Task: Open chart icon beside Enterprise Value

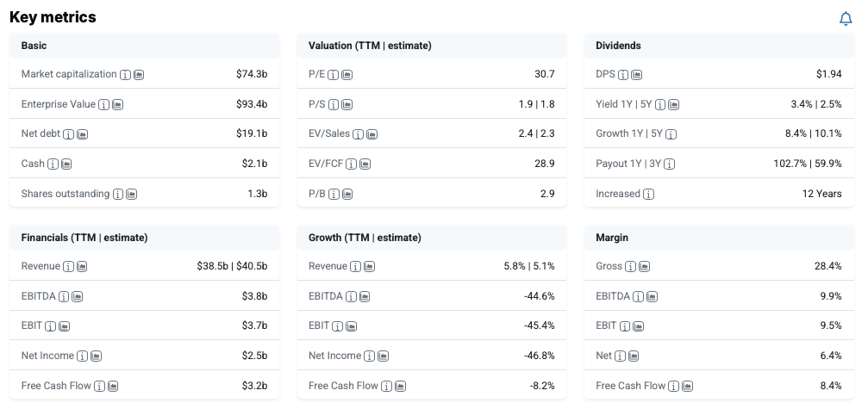Action: pyautogui.click(x=118, y=105)
